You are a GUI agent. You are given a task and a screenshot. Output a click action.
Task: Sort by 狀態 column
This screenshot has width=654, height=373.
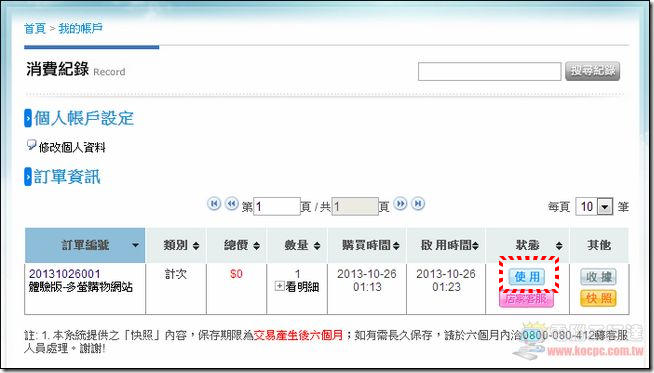(x=559, y=246)
